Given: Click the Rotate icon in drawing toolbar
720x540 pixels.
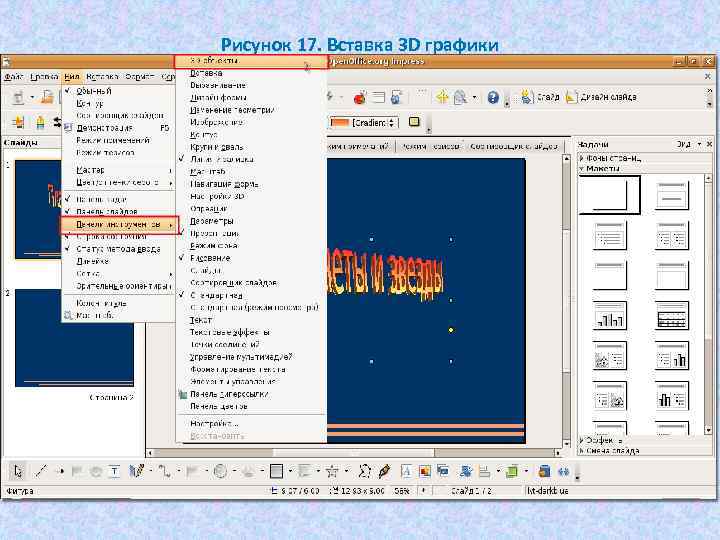Looking at the screenshot, I should (466, 471).
